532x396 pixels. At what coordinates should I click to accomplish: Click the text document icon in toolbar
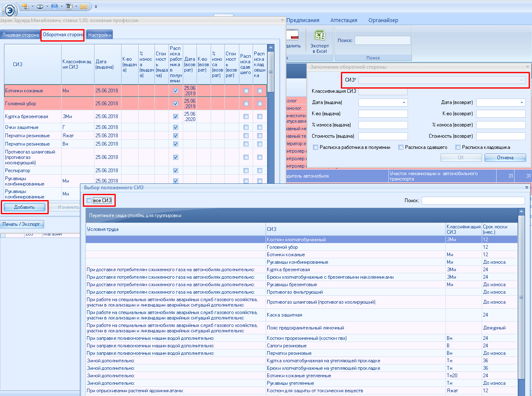pos(69,6)
